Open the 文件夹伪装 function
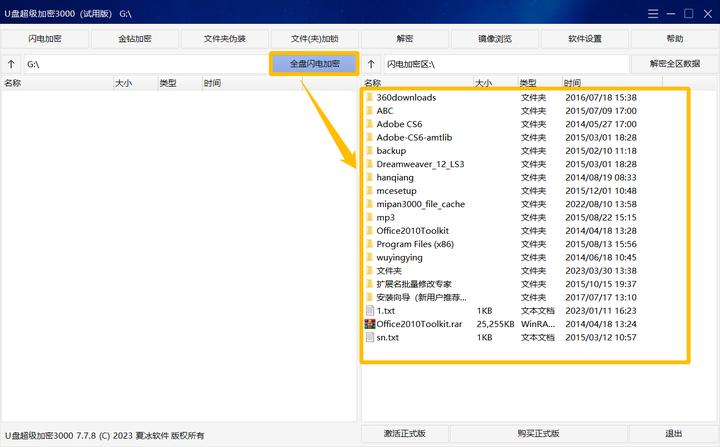 (225, 39)
